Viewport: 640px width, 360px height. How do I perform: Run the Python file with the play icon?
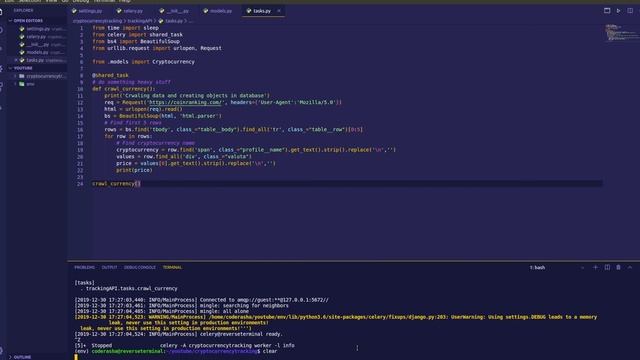[x=618, y=11]
